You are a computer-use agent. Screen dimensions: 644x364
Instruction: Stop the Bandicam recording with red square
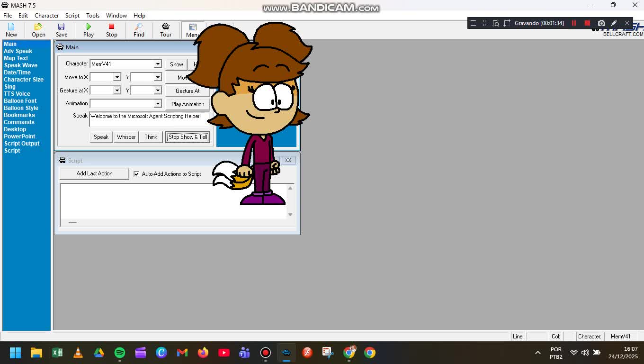(x=587, y=23)
